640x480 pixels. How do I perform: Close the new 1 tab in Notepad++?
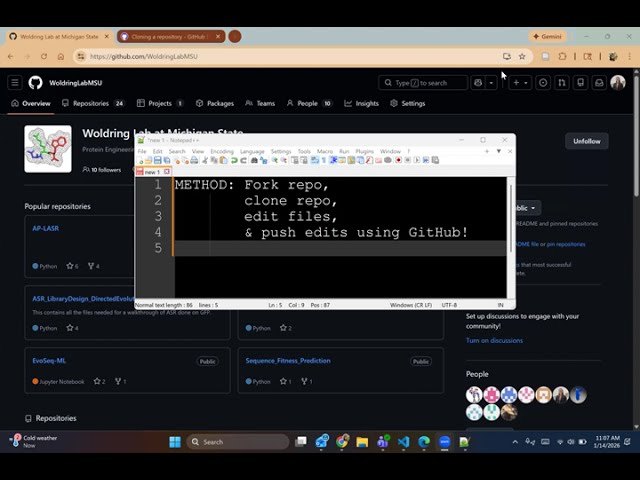coord(167,172)
